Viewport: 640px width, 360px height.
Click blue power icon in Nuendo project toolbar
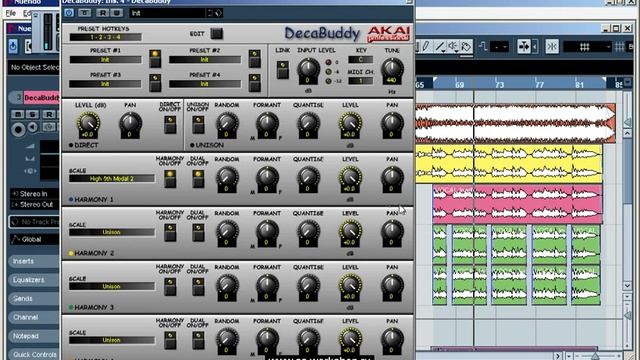point(13,46)
